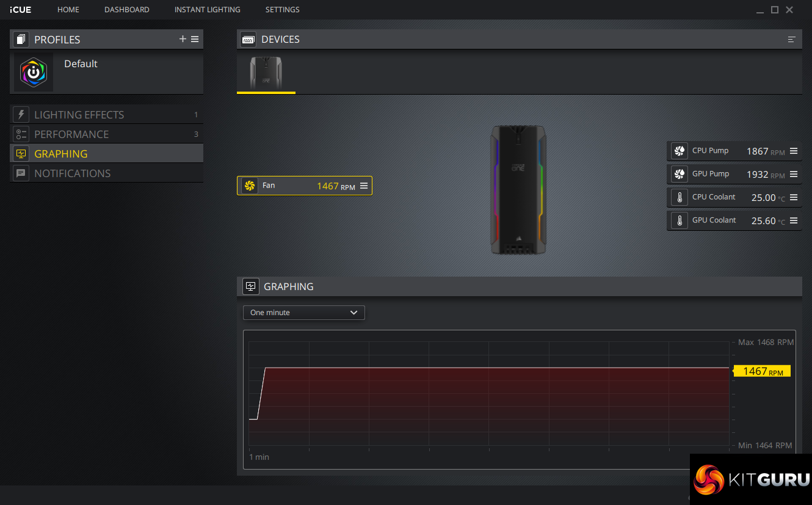
Task: Open the Profiles hamburger menu
Action: click(195, 39)
